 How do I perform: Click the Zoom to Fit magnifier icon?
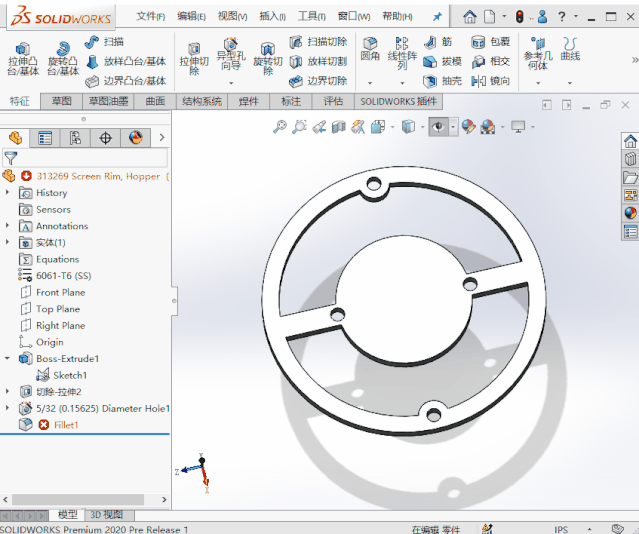coord(280,127)
